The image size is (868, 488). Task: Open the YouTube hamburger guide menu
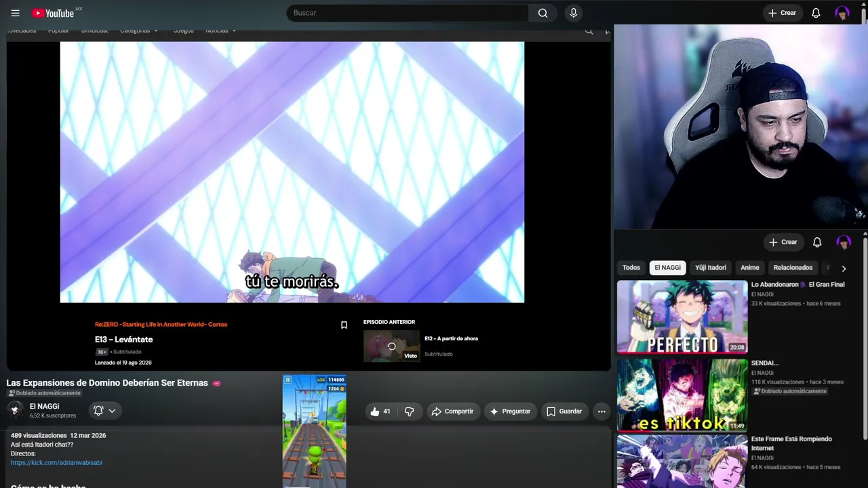(x=16, y=13)
